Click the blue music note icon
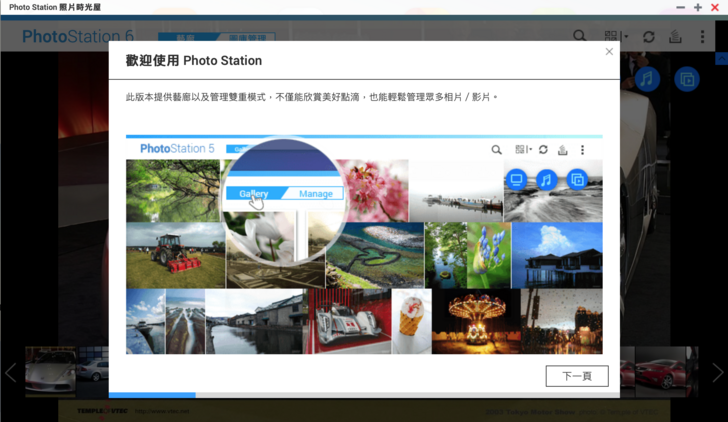 tap(647, 78)
